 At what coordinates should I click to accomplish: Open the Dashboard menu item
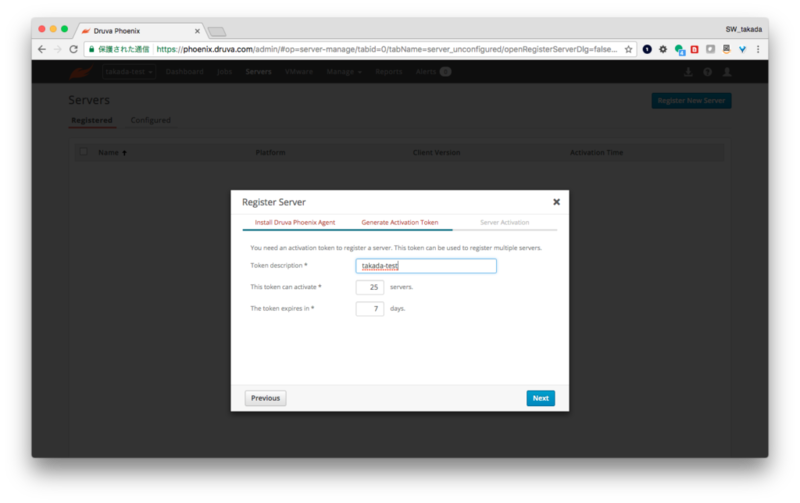pyautogui.click(x=185, y=72)
